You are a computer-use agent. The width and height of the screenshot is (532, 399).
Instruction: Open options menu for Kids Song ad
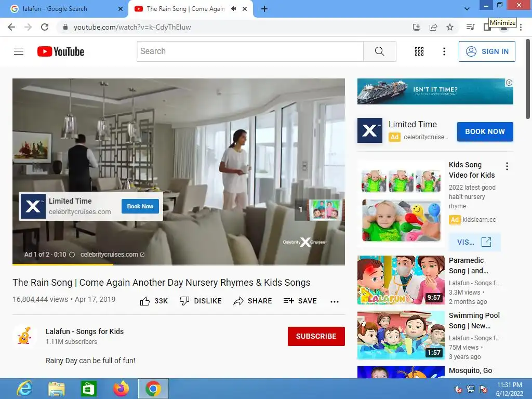tap(507, 166)
